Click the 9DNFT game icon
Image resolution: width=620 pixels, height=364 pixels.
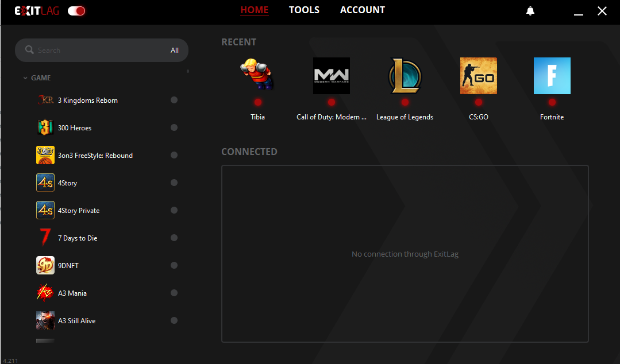click(x=45, y=265)
